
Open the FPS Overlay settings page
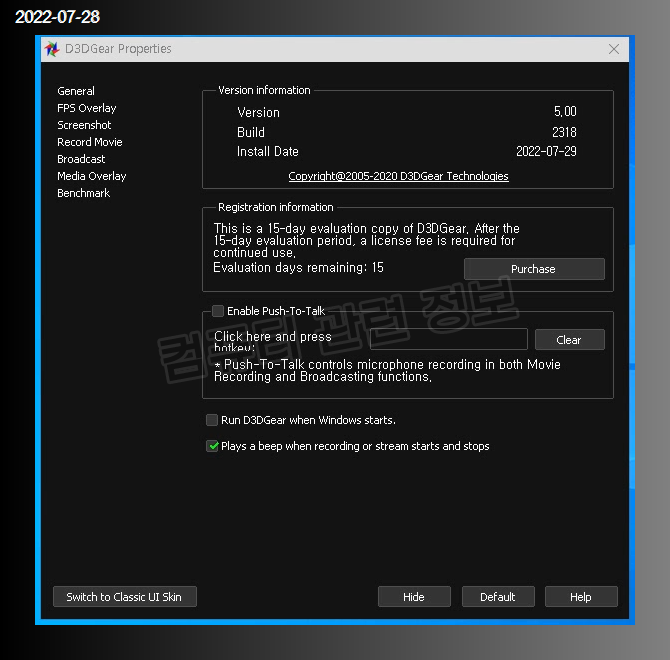click(x=87, y=108)
